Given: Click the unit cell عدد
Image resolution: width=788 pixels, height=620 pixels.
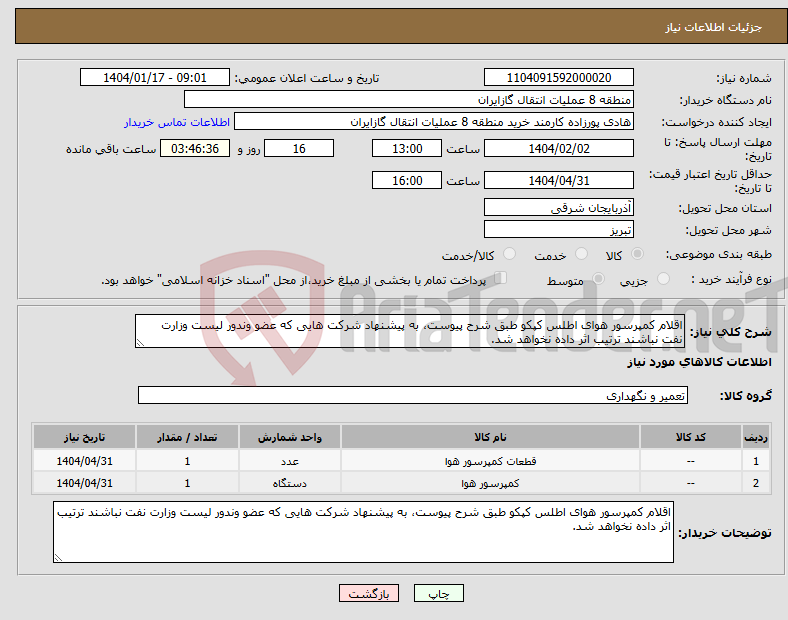Looking at the screenshot, I should pos(290,461).
